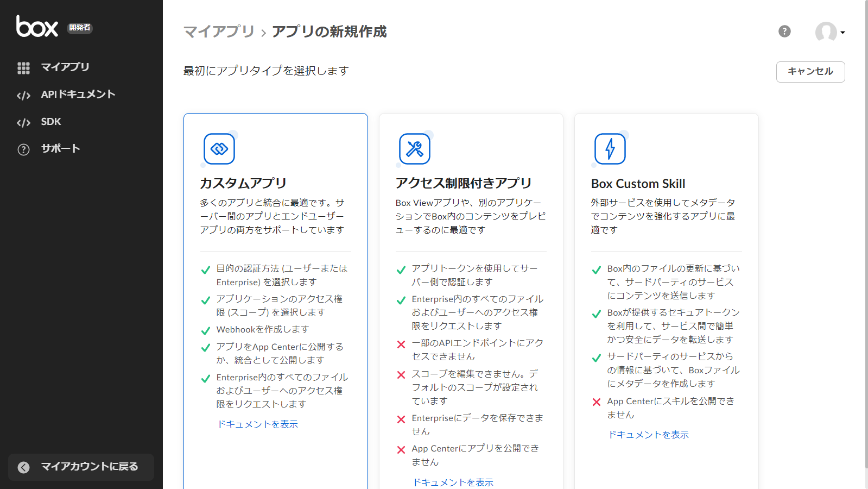Screen dimensions: 868x489
Task: Open ドキュメントを表示 link in Box Custom Skill card
Action: 648,435
